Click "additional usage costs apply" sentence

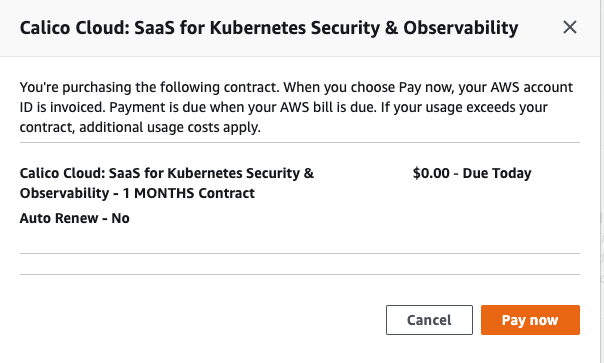tap(170, 127)
